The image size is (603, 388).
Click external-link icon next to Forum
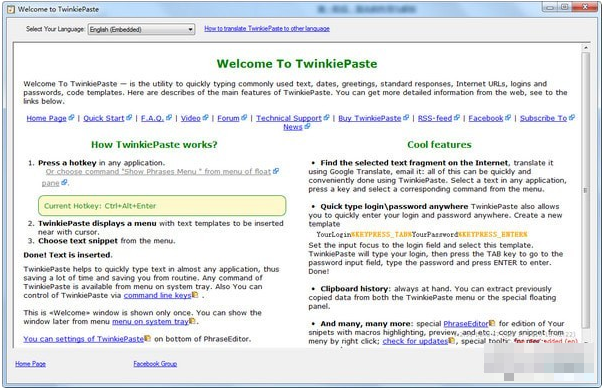pos(244,118)
